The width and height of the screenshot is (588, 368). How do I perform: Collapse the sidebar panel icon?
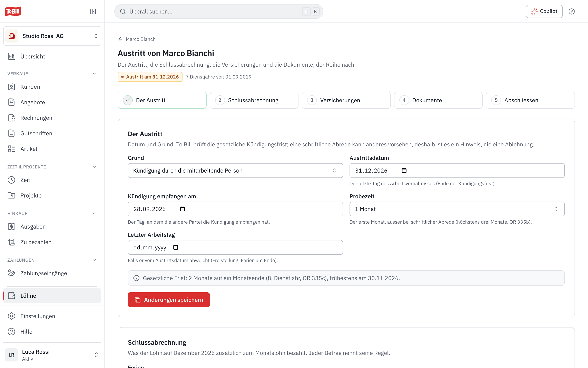tap(93, 11)
